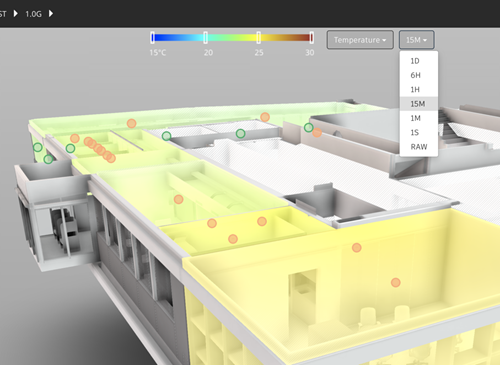Pick the 1H interval option
This screenshot has height=365, width=500.
pyautogui.click(x=419, y=90)
